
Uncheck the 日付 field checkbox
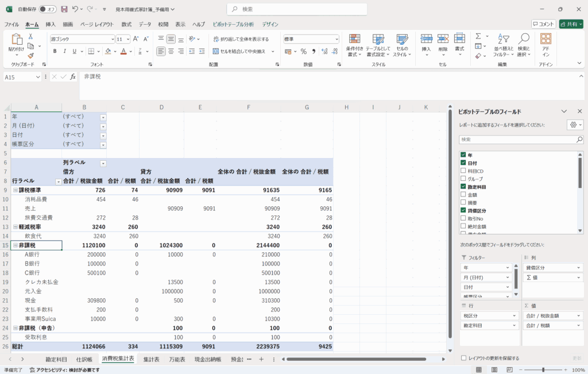(x=463, y=163)
